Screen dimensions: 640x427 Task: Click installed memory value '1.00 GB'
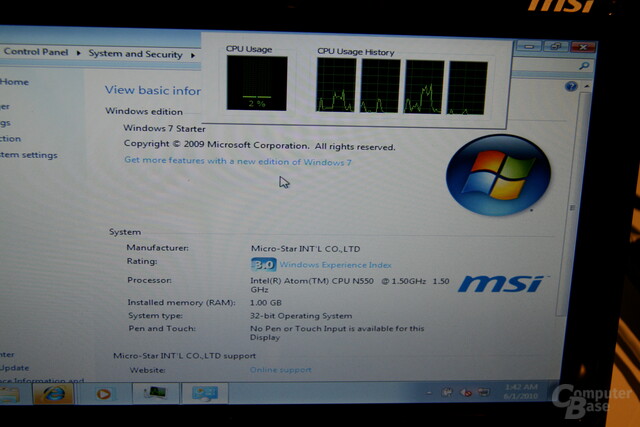click(x=265, y=303)
